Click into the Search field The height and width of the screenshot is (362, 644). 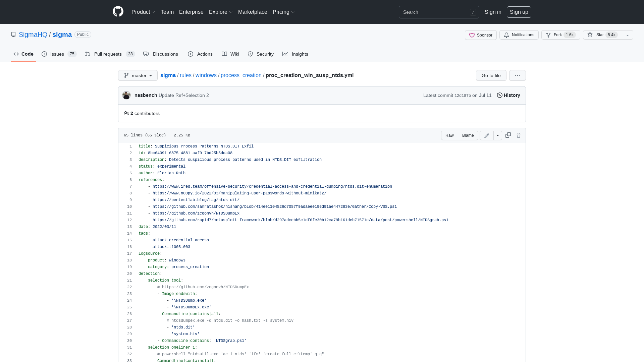(436, 12)
